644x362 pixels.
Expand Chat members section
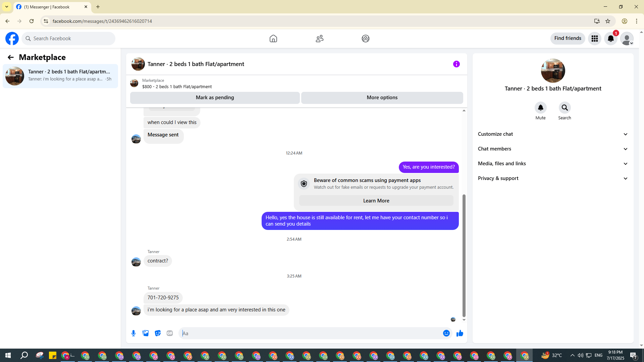[553, 149]
